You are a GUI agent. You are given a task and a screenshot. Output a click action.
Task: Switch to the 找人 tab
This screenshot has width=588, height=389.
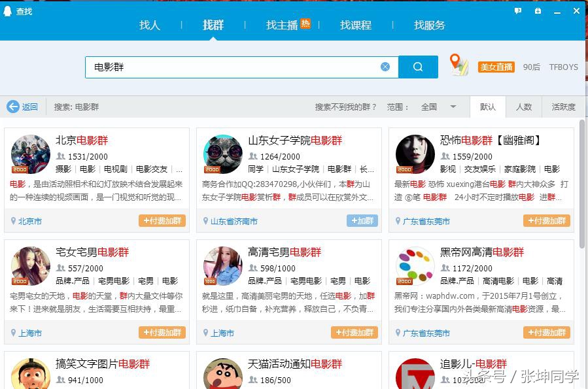150,25
